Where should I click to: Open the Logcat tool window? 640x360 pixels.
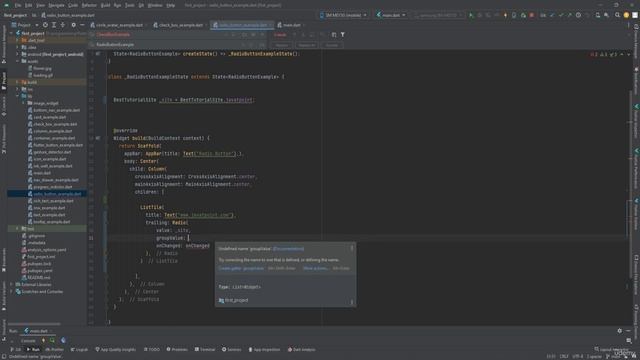[x=79, y=349]
